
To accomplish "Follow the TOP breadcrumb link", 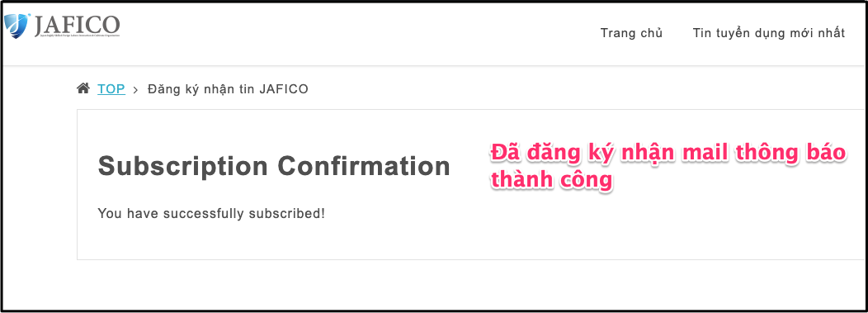I will point(111,88).
